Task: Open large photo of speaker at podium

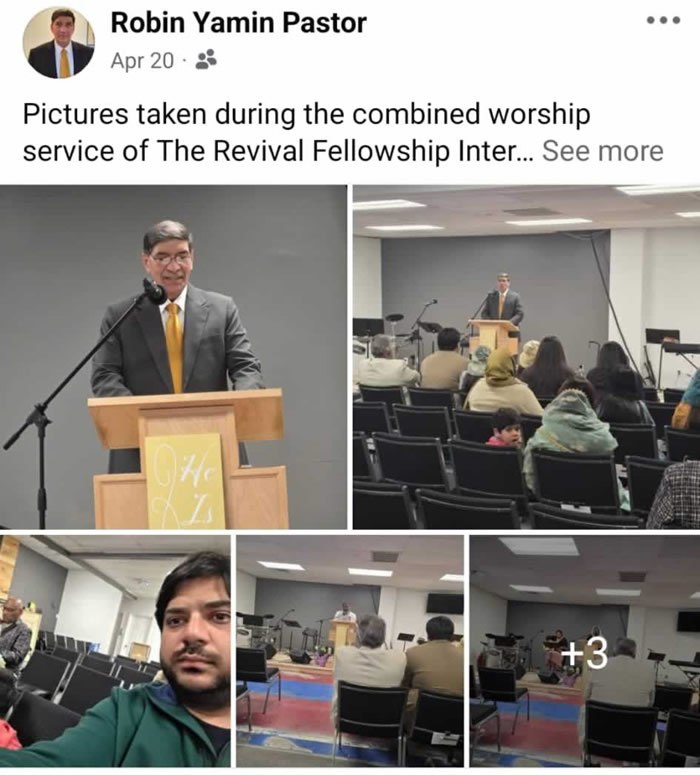Action: coord(173,357)
